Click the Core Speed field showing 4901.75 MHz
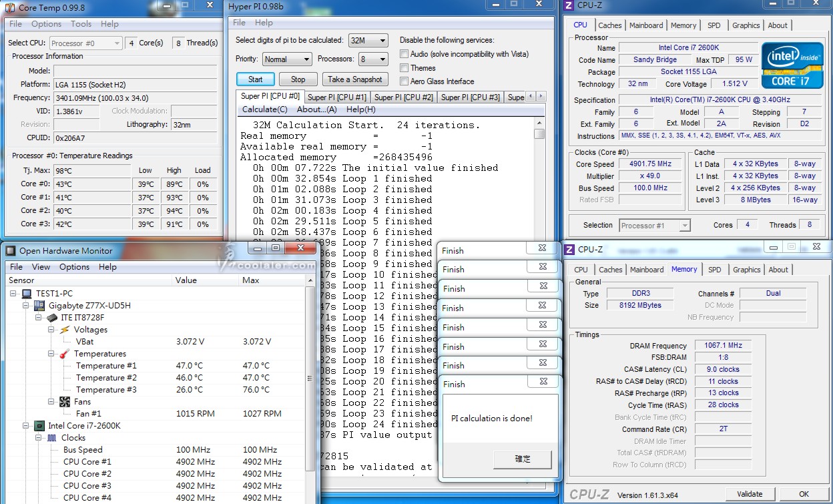 pos(651,164)
